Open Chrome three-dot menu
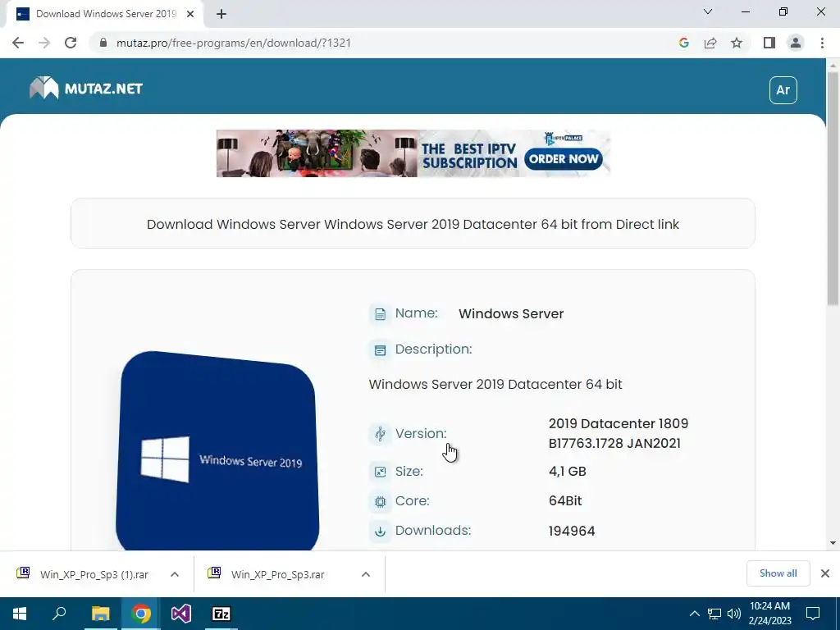Image resolution: width=840 pixels, height=630 pixels. click(822, 43)
